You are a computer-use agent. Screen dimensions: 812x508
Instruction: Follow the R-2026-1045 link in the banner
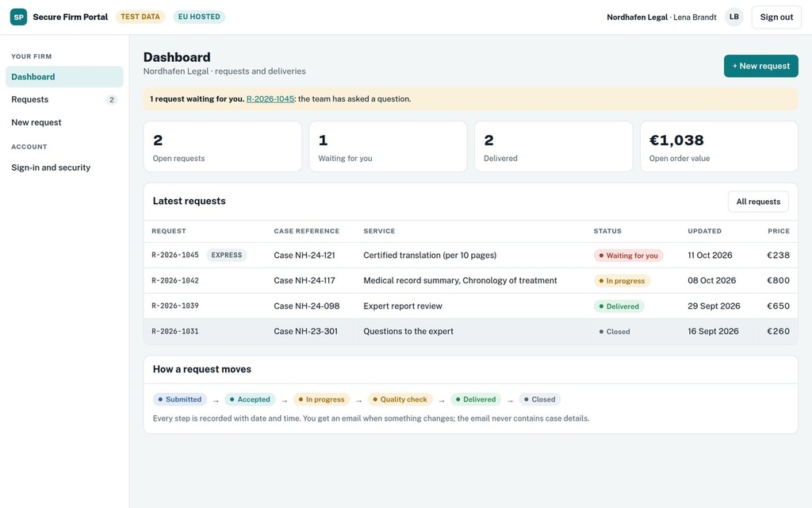[270, 99]
